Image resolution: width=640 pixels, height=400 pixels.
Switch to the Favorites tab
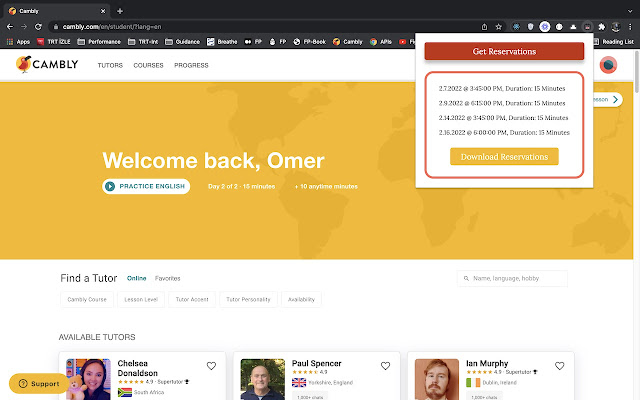(x=167, y=278)
